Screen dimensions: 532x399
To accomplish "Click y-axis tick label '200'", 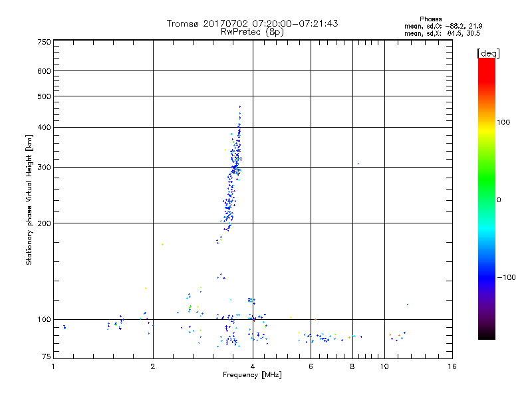I will click(x=44, y=223).
